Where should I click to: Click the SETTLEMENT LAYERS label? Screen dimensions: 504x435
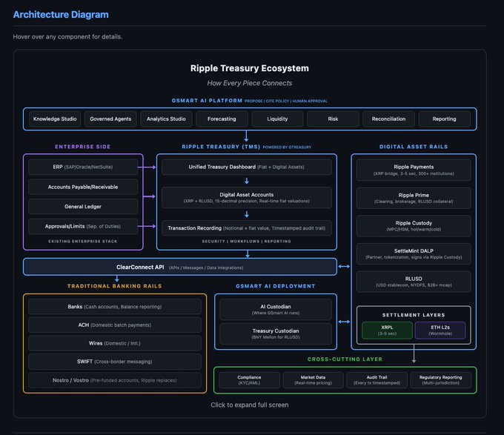(x=414, y=315)
